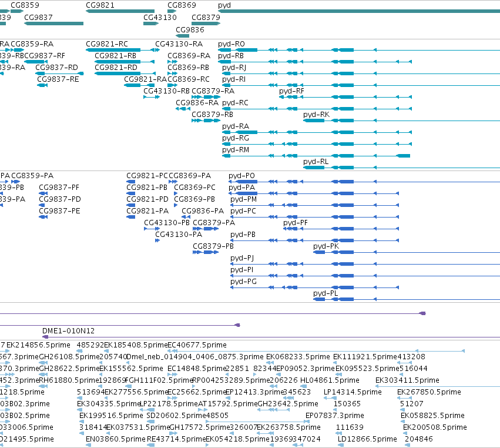Select EST EK058825.5prime
The width and height of the screenshot is (500, 448).
tap(432, 416)
